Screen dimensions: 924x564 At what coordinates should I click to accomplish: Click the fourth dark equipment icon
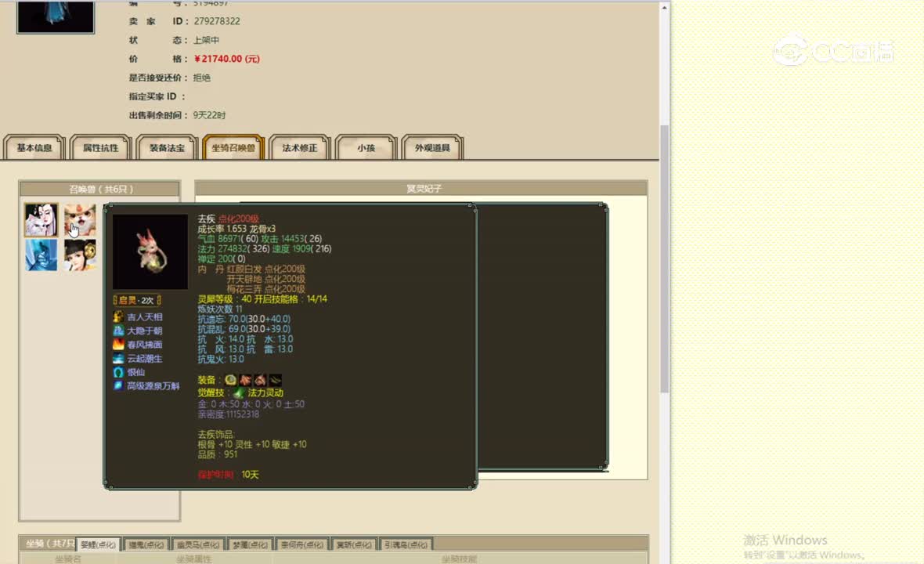pos(275,380)
